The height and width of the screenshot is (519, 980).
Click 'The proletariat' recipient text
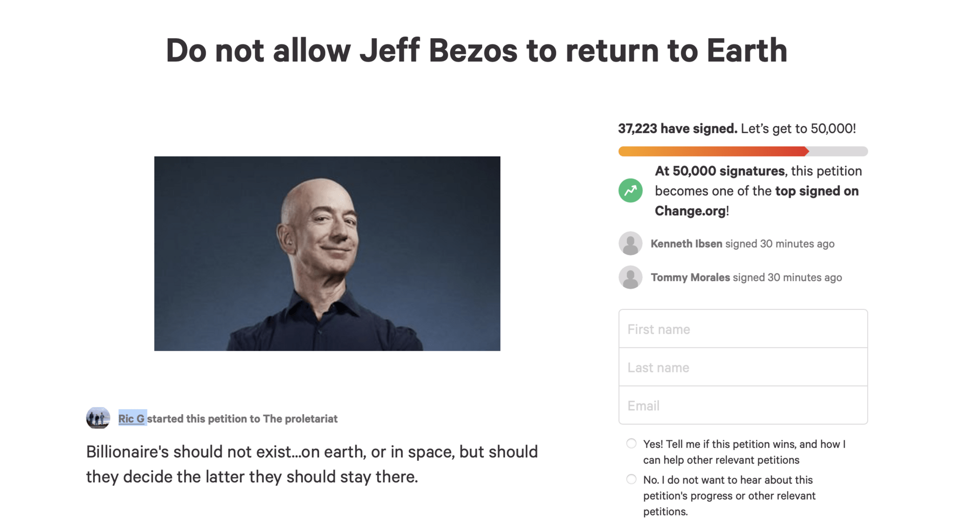pyautogui.click(x=300, y=418)
